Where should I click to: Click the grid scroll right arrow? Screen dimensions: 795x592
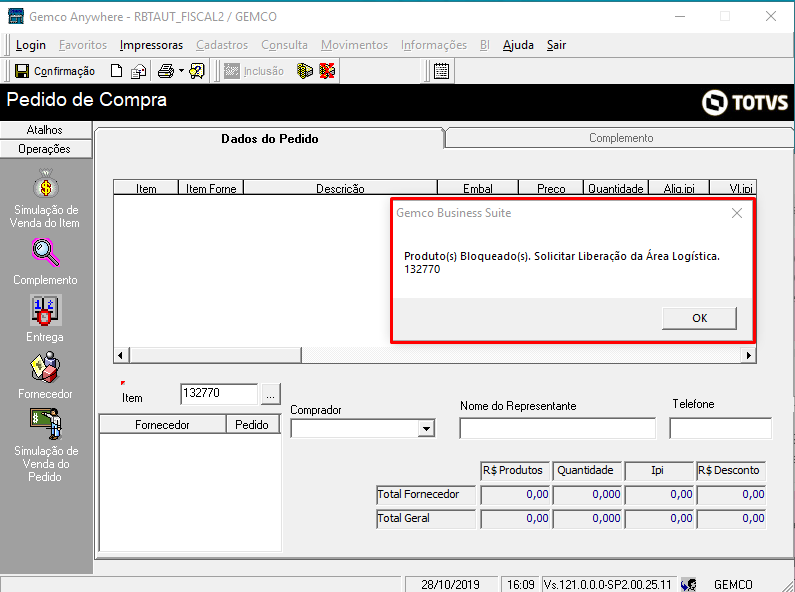748,355
